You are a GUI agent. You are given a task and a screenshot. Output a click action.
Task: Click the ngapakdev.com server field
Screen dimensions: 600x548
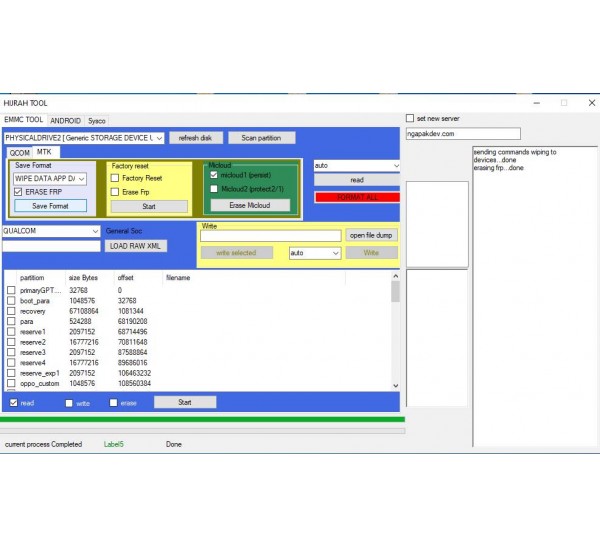coord(463,134)
